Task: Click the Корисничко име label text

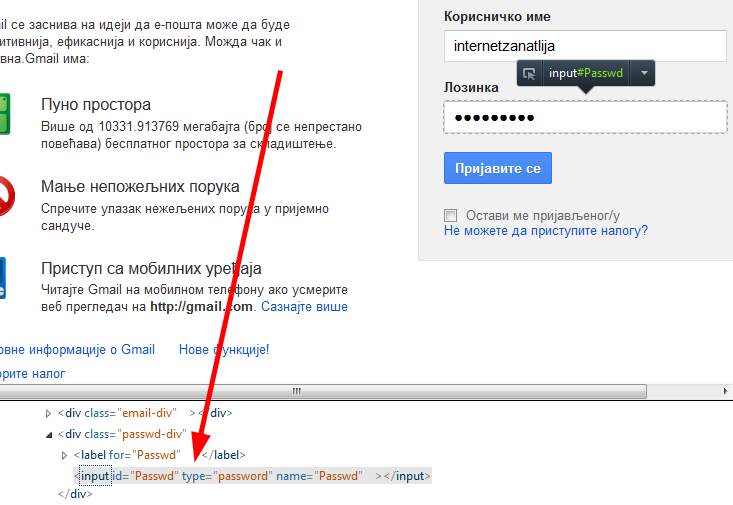Action: pos(497,16)
